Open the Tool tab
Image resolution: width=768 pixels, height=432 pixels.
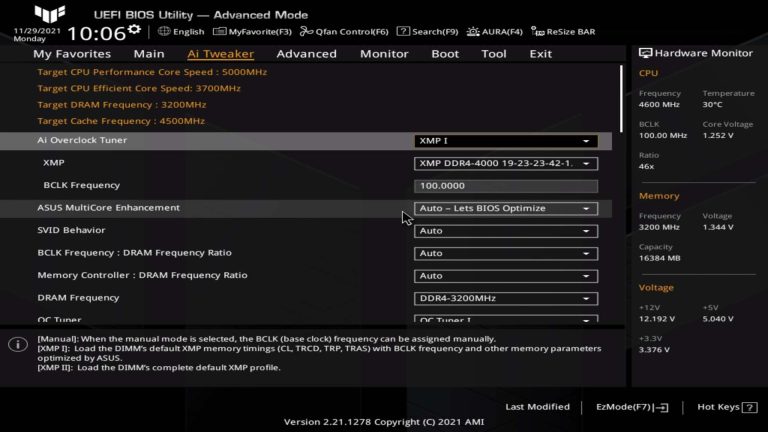pos(494,54)
